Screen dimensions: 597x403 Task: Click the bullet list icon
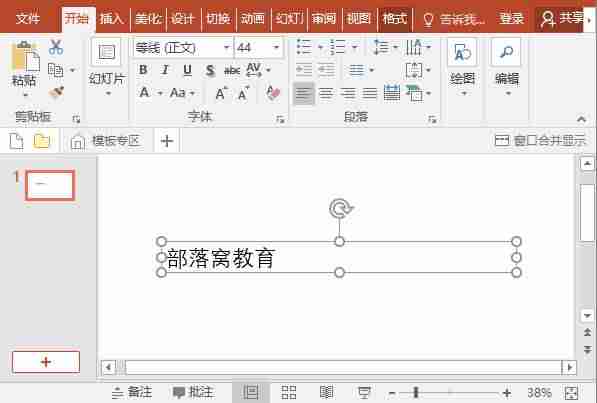coord(305,47)
